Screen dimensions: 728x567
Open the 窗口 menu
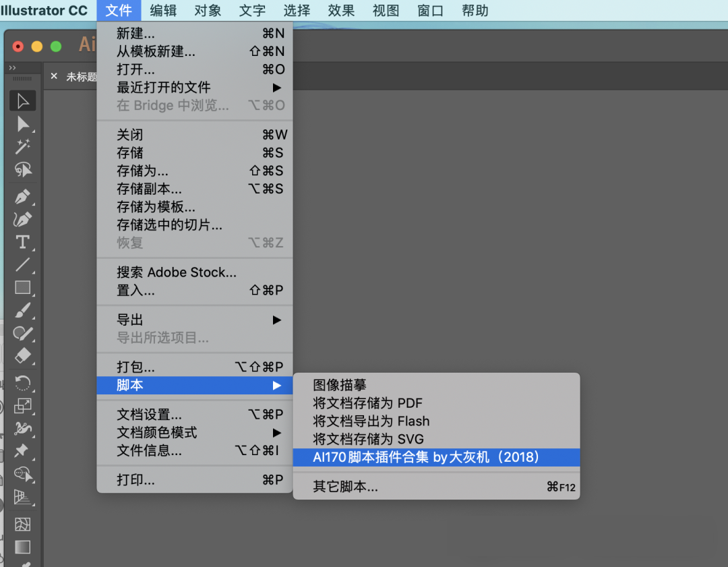(x=430, y=10)
